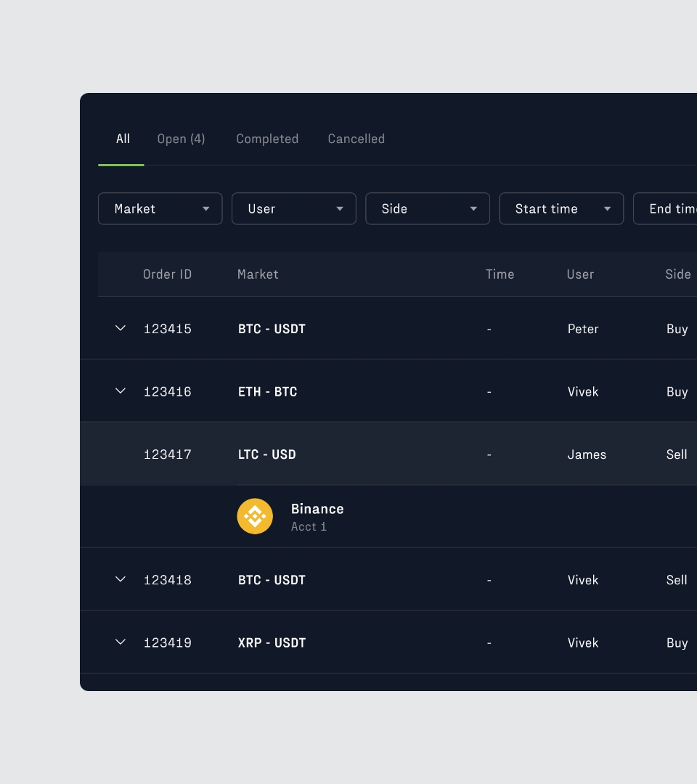This screenshot has height=784, width=697.
Task: Click the Binance exchange name
Action: tap(317, 509)
